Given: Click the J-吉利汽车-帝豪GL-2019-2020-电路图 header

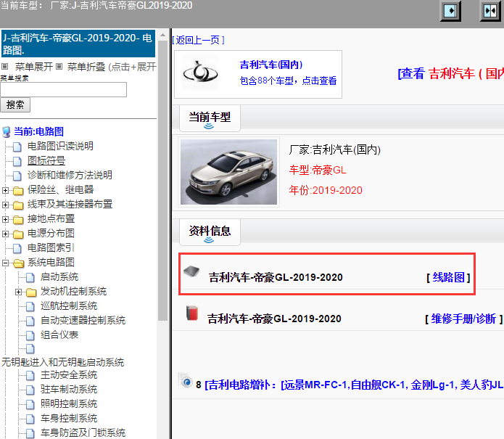Looking at the screenshot, I should (x=78, y=44).
